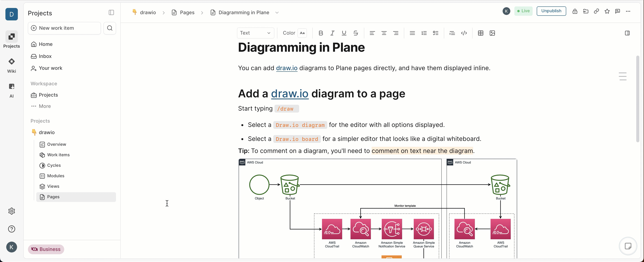Favorite this page with the star icon

coord(607,11)
